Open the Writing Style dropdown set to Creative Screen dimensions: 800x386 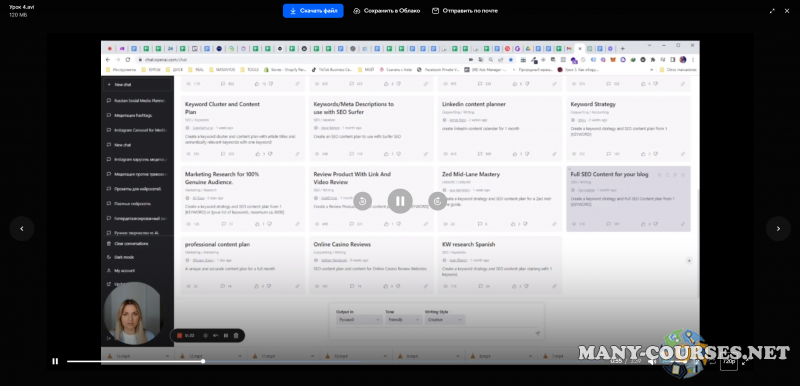click(x=444, y=320)
